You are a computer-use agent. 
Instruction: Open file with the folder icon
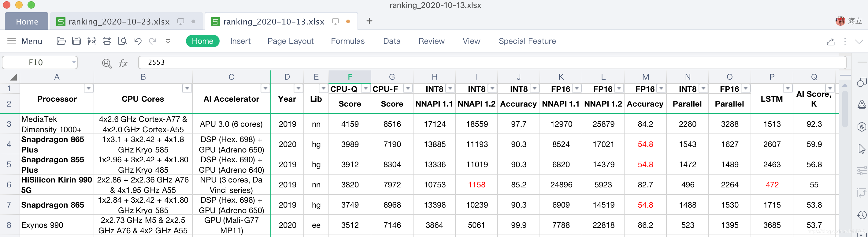(61, 41)
